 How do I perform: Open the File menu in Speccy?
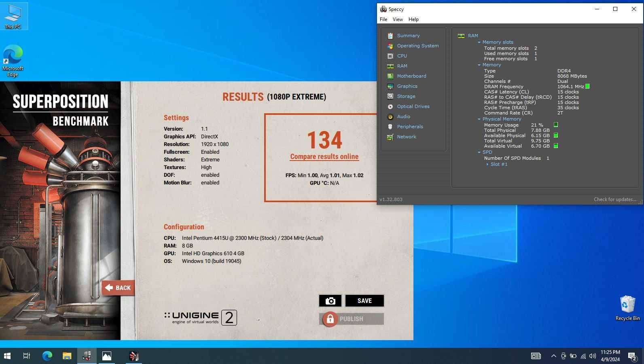tap(383, 19)
